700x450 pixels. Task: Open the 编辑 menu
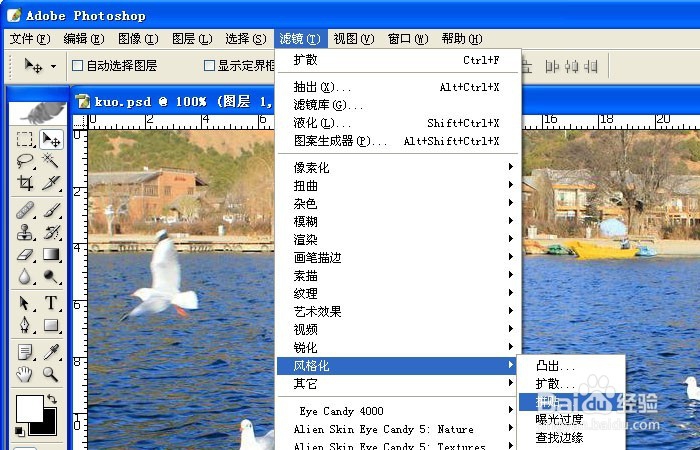pyautogui.click(x=84, y=39)
